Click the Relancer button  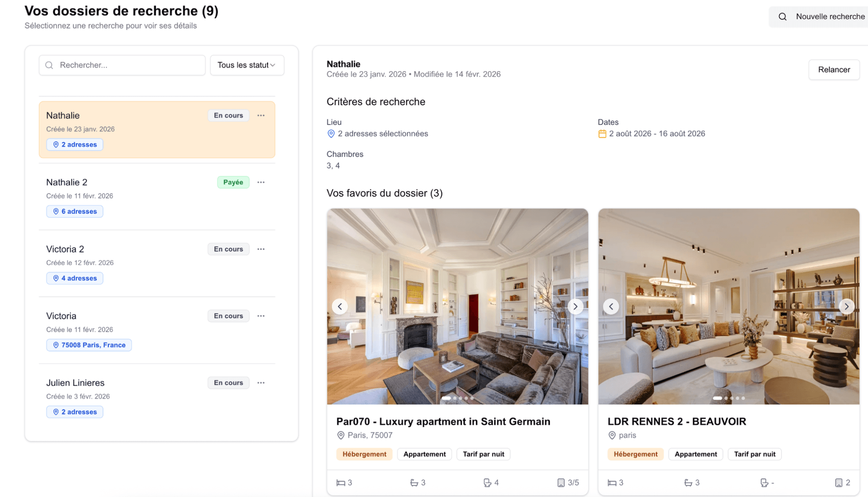(x=834, y=70)
